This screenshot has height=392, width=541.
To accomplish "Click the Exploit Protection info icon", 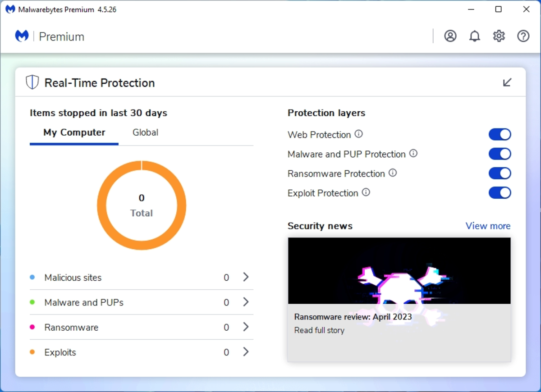I will click(366, 192).
